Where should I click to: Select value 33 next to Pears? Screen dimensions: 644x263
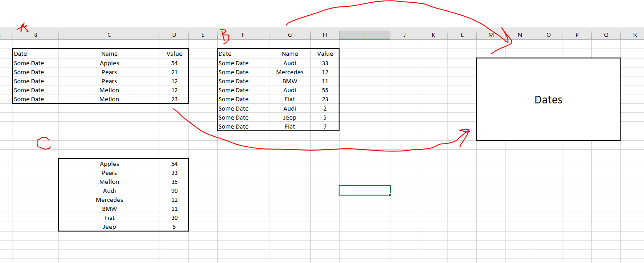click(174, 173)
